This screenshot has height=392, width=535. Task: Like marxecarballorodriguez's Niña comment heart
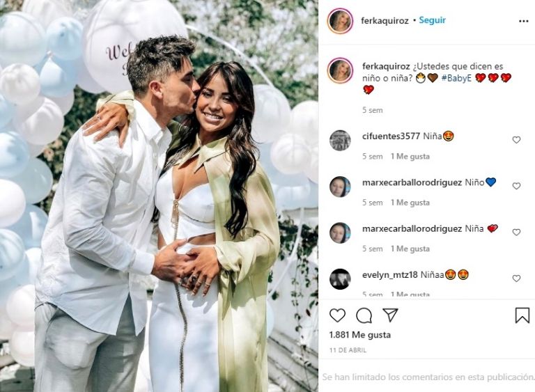516,233
